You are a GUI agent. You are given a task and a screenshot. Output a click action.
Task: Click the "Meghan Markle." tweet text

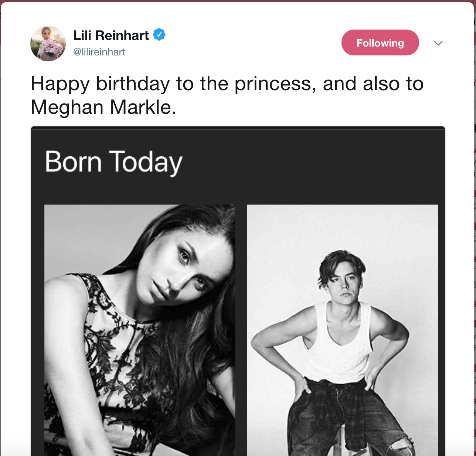[x=103, y=107]
